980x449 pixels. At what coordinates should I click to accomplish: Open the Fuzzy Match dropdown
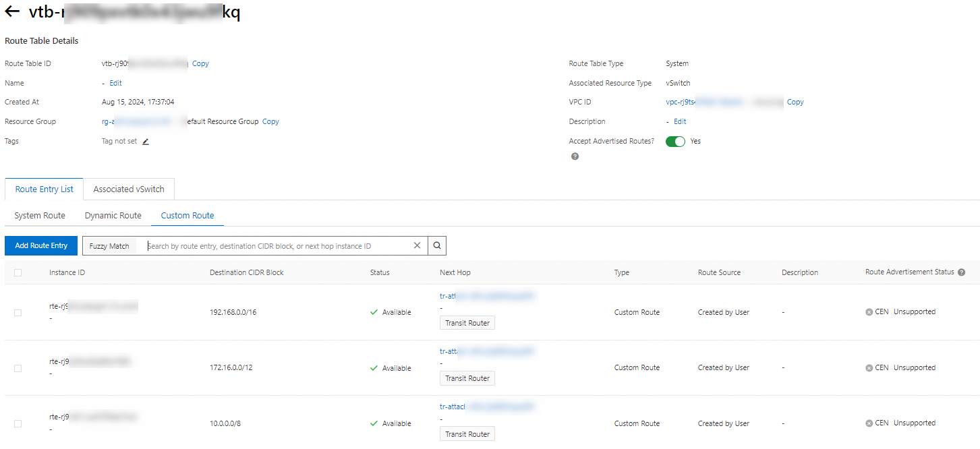(x=109, y=246)
